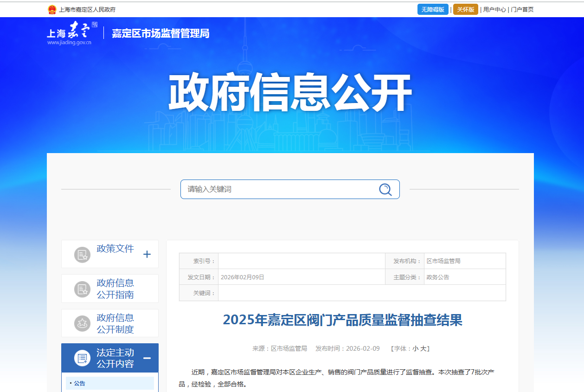Open 用户中心 from the top menu
Viewport: 584px width, 392px height.
[494, 9]
